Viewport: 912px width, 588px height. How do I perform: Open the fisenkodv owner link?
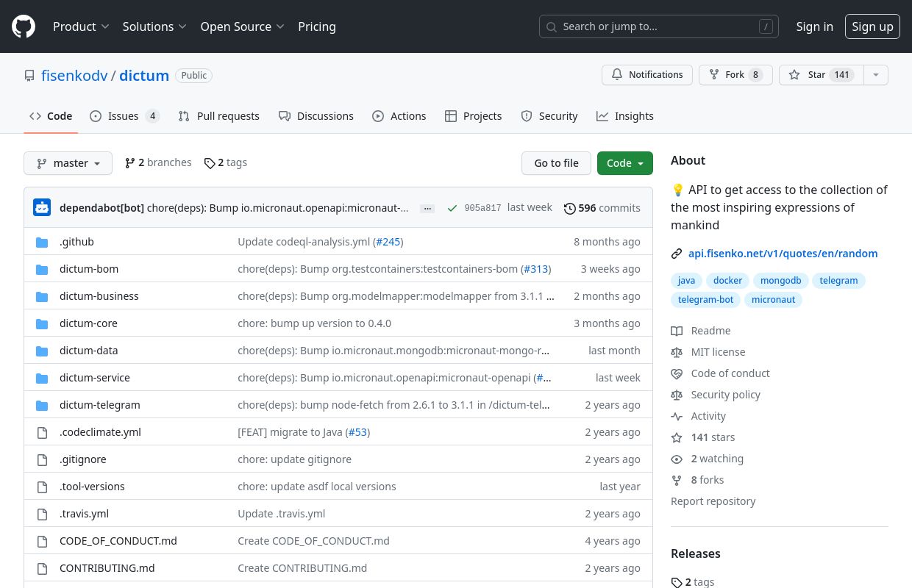74,76
